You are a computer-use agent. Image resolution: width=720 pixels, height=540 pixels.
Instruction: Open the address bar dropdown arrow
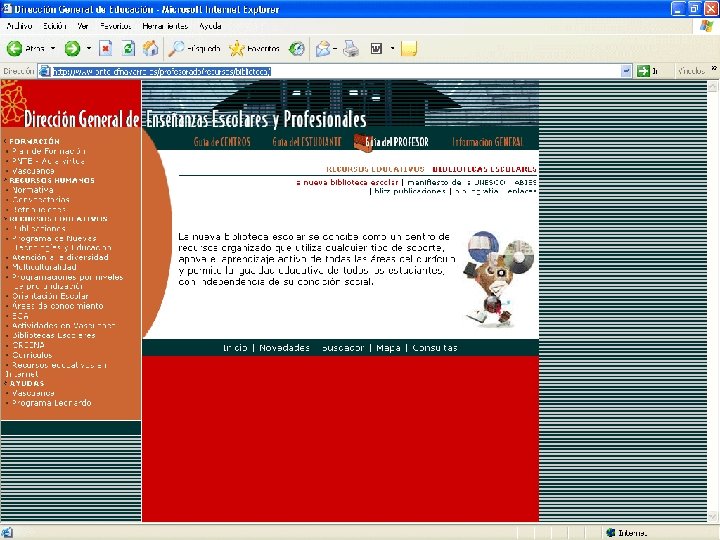626,71
